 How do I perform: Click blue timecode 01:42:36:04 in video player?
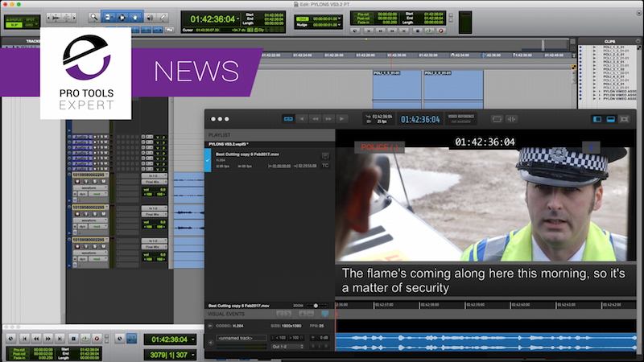[420, 119]
